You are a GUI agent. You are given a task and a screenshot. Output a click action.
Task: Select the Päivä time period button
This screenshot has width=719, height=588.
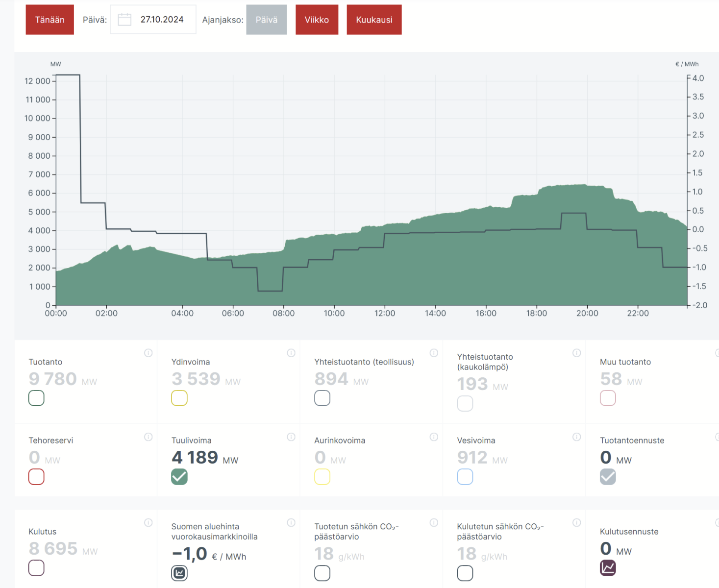pyautogui.click(x=266, y=20)
